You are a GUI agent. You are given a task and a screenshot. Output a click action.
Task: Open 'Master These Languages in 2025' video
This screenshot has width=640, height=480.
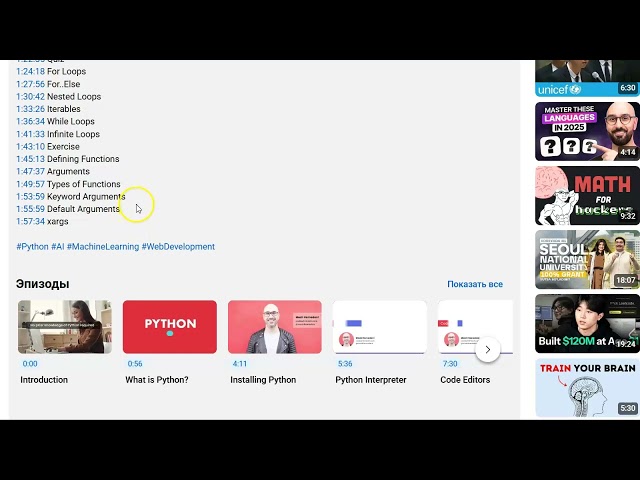click(x=587, y=131)
